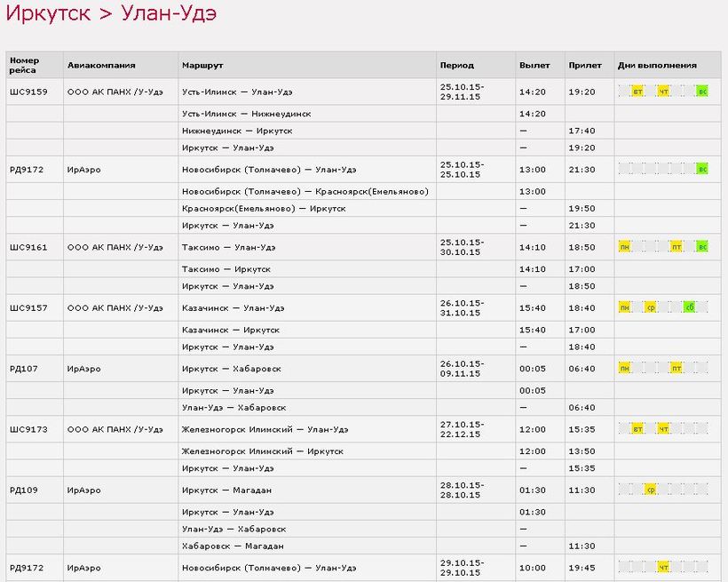Viewport: 728px width, 582px height.
Task: Click arrival time 19:50
Action: [582, 208]
